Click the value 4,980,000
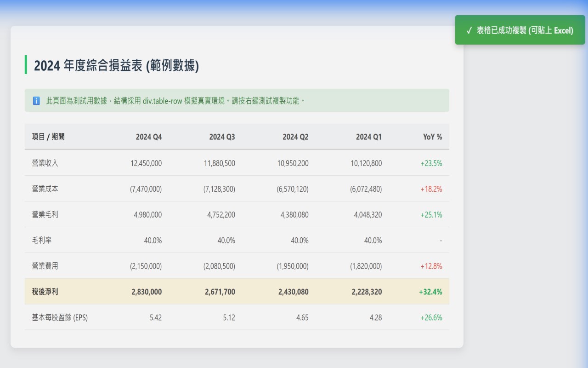 pos(148,214)
